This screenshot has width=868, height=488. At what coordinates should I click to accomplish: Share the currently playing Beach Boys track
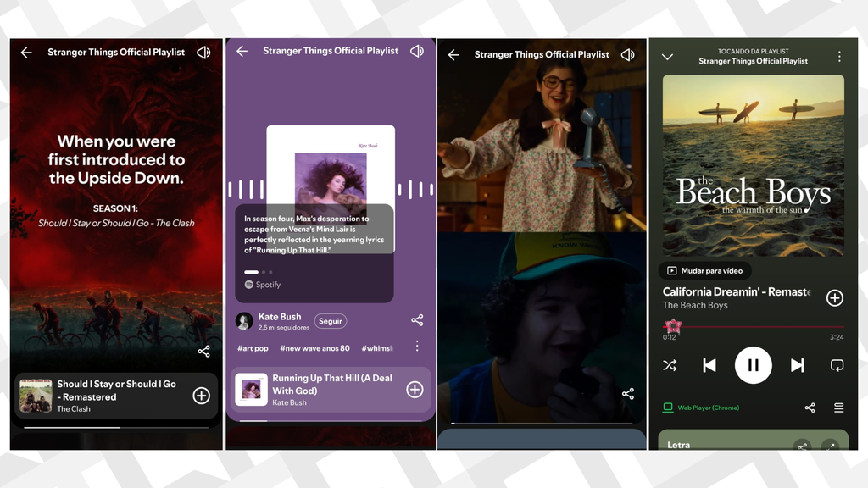click(810, 408)
